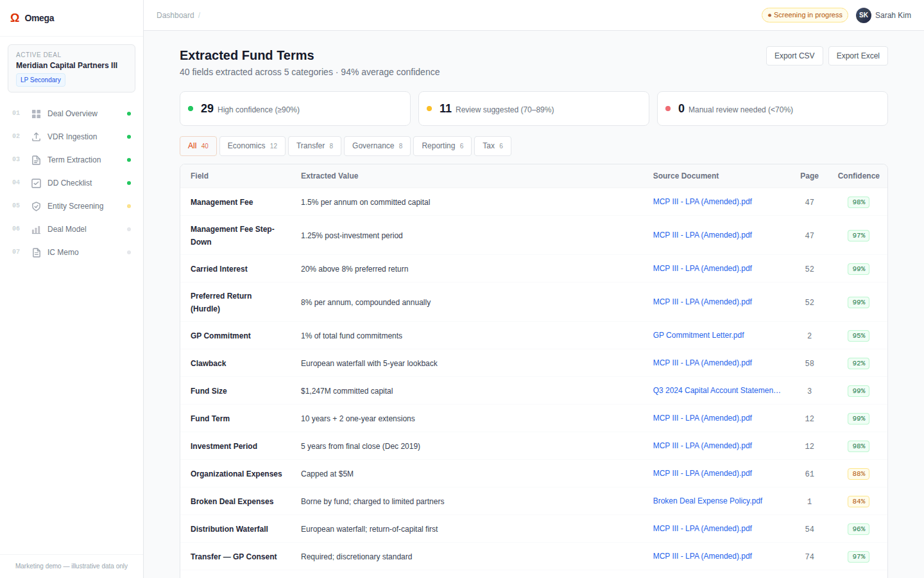Select the Governance filter tab
The height and width of the screenshot is (578, 924).
(377, 146)
